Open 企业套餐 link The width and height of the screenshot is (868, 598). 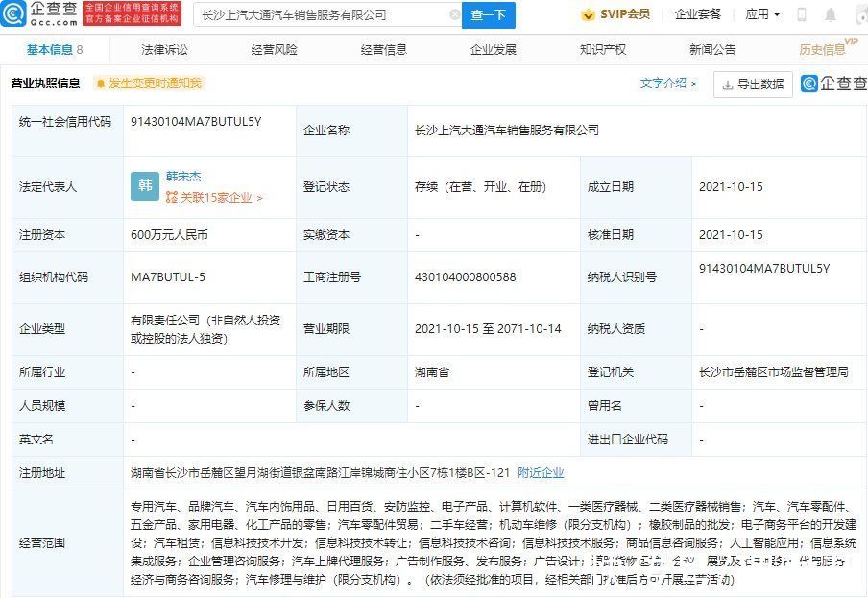[697, 15]
